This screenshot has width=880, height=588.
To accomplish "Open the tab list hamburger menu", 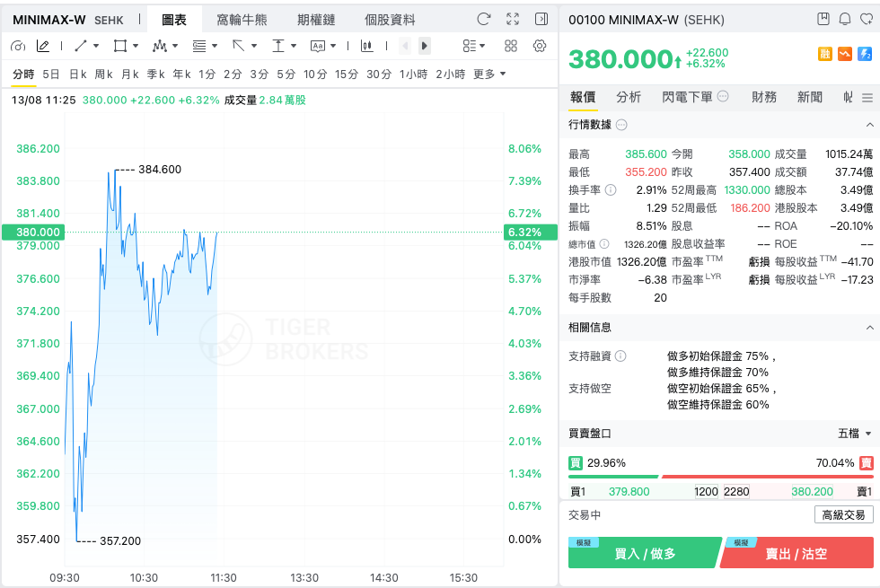I will pyautogui.click(x=867, y=98).
